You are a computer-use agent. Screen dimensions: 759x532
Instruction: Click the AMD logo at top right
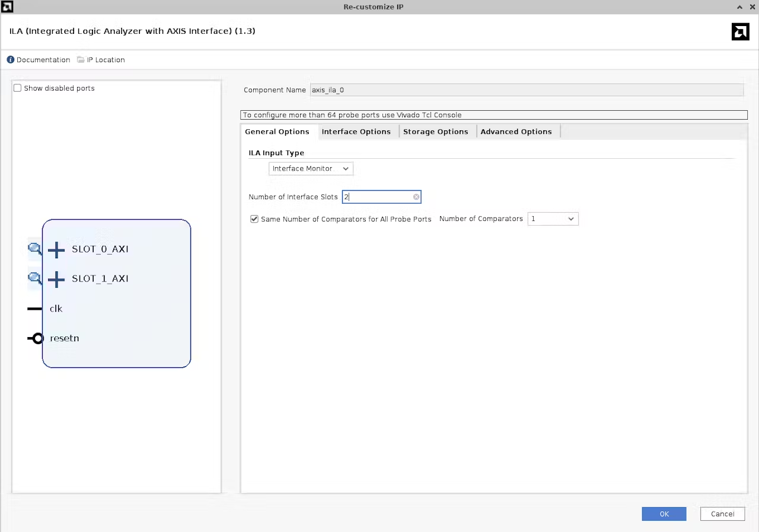741,31
